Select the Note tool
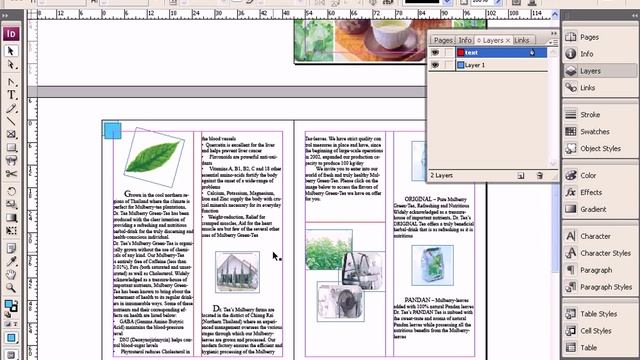 (x=11, y=248)
